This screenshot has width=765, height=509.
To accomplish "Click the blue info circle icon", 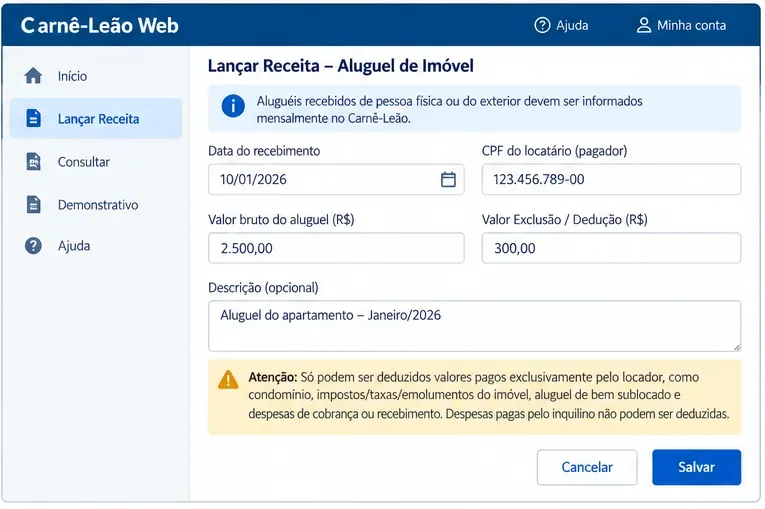I will pos(233,106).
